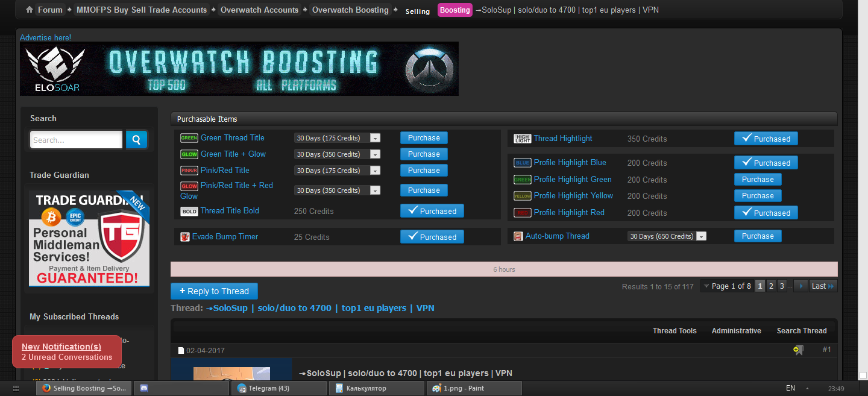Click the HIGH LIGHT badge icon
The image size is (868, 396).
523,139
